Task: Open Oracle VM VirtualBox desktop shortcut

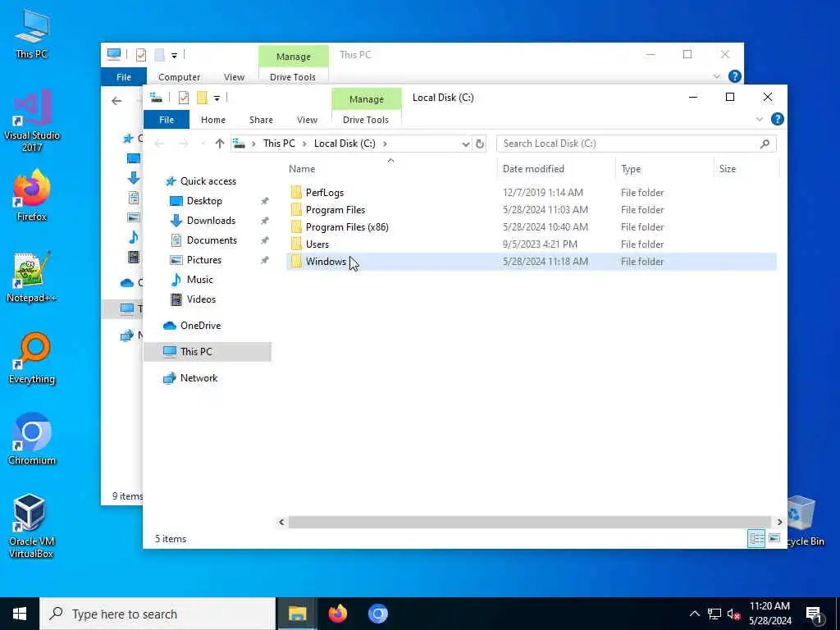Action: point(30,526)
